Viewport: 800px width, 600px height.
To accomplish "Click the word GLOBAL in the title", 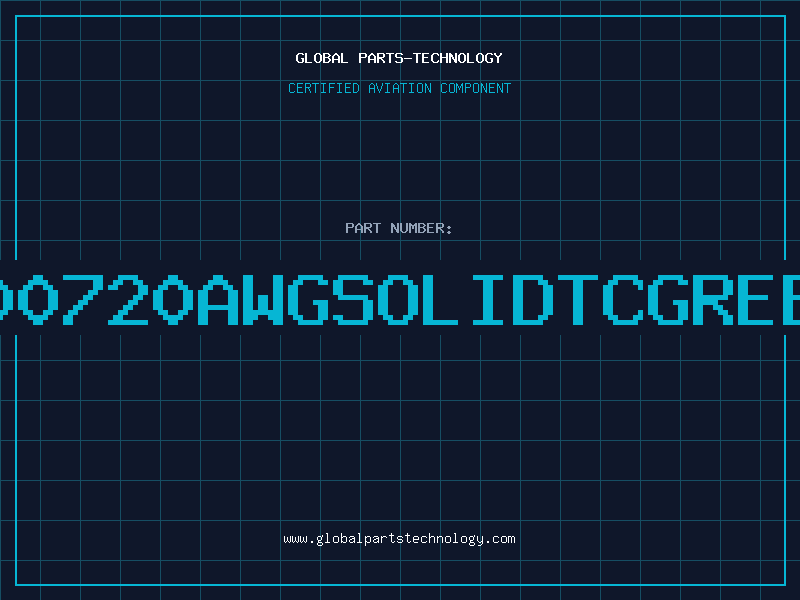I will coord(321,58).
